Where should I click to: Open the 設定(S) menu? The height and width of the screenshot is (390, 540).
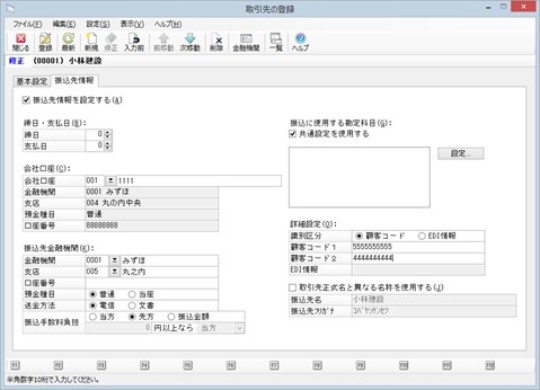98,24
